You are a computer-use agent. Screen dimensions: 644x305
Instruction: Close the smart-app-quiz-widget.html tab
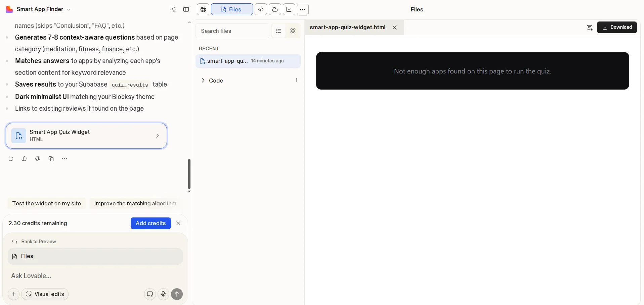click(395, 28)
